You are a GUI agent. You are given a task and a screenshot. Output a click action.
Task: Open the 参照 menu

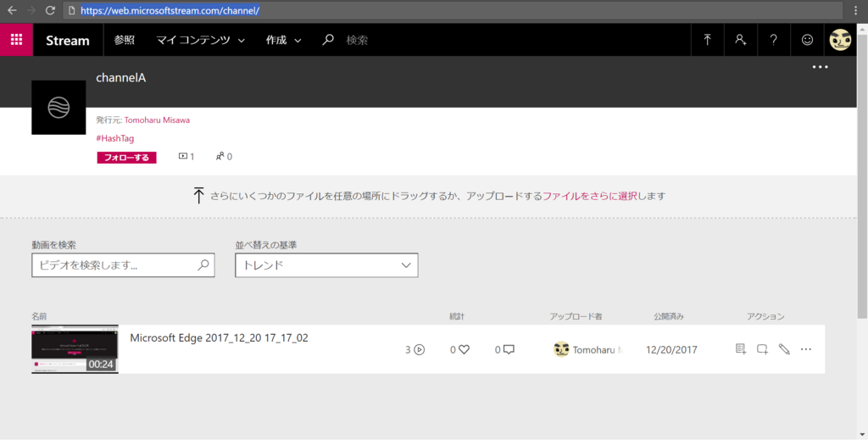point(124,40)
